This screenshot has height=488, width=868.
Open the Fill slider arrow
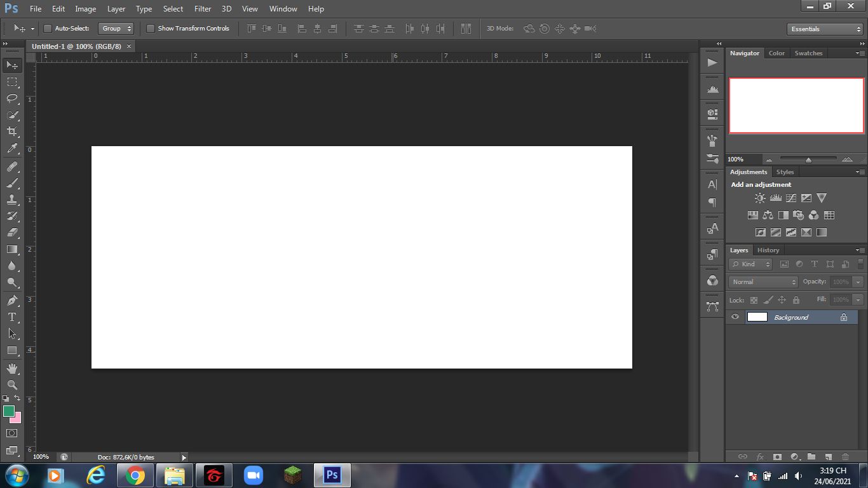858,300
